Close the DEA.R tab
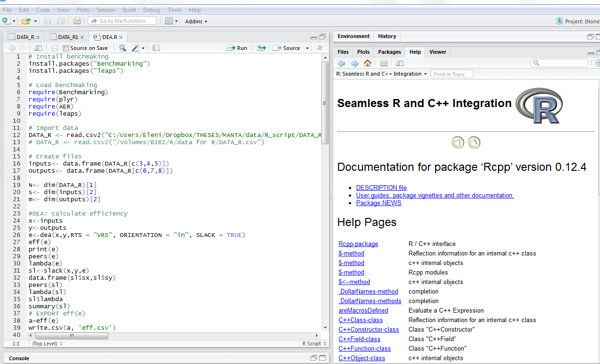Viewport: 600px width, 364px height. click(121, 37)
